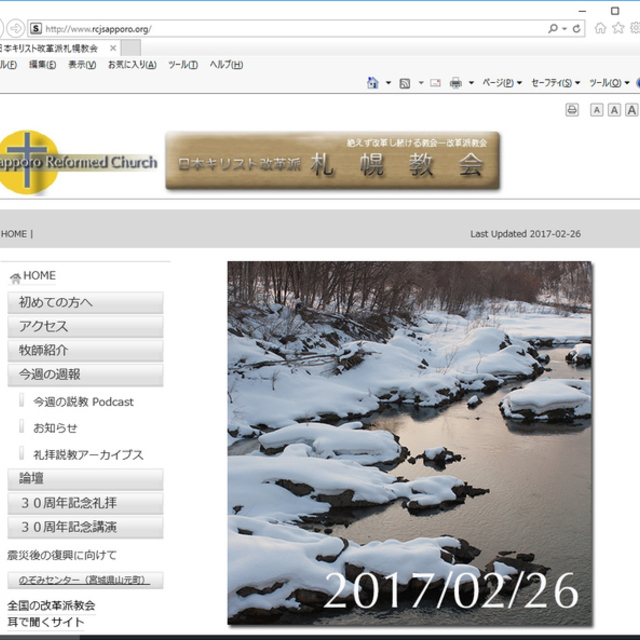The width and height of the screenshot is (640, 640).
Task: Select the largest text size A button
Action: 632,110
